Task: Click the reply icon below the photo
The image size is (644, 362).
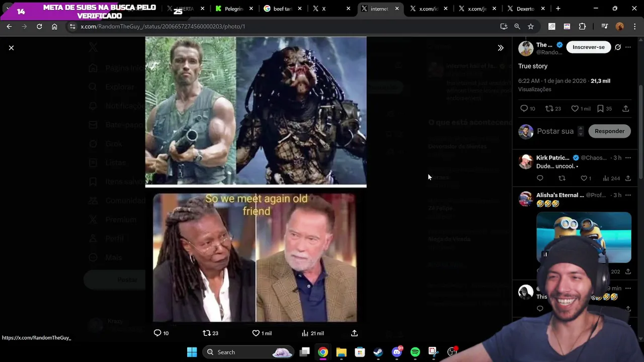Action: point(157,333)
